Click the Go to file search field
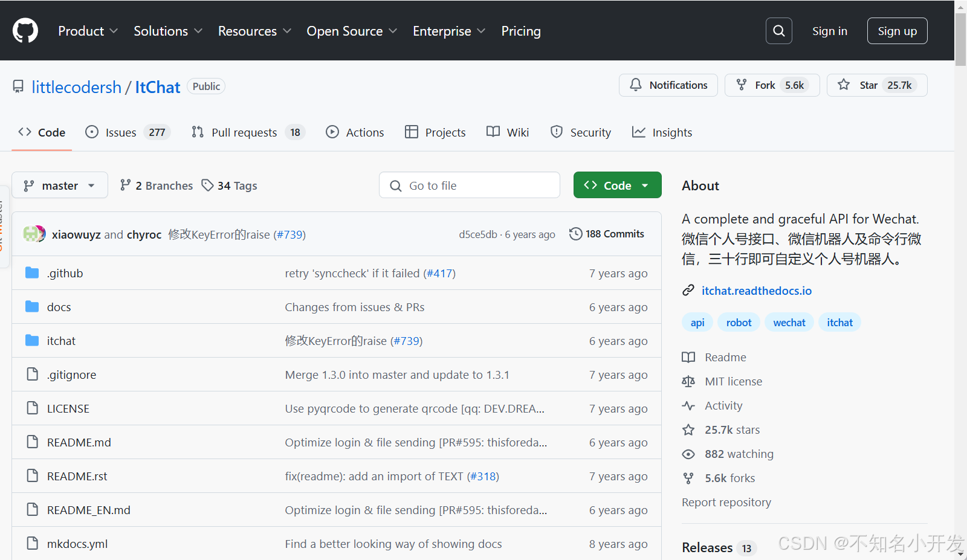Viewport: 967px width, 560px height. coord(470,185)
